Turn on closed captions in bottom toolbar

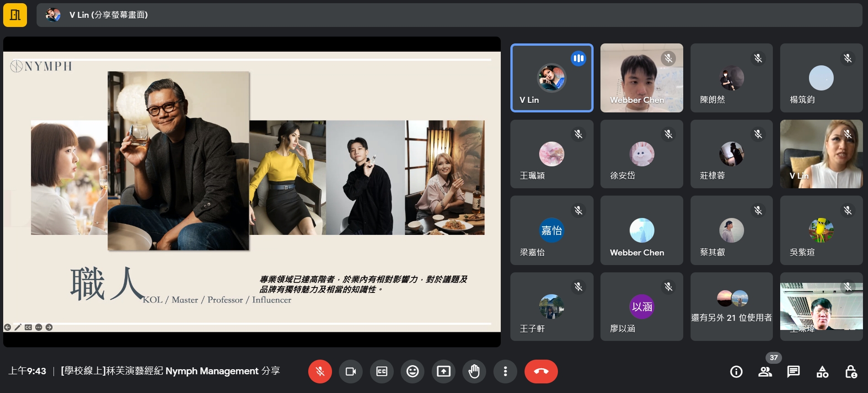click(382, 372)
